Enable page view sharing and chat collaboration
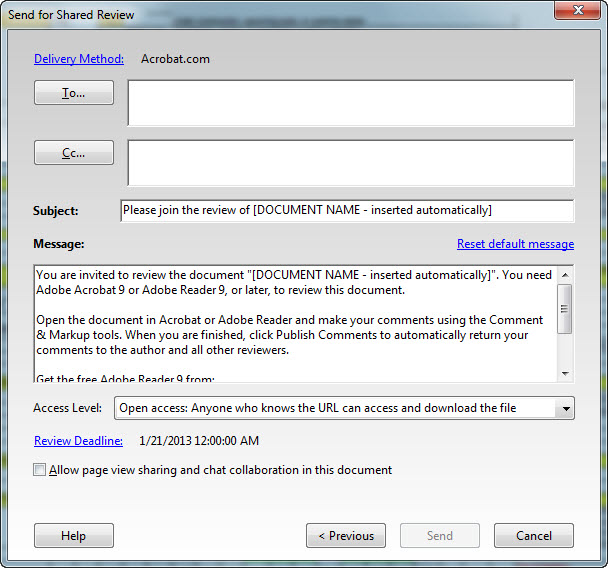The width and height of the screenshot is (608, 568). (x=39, y=470)
